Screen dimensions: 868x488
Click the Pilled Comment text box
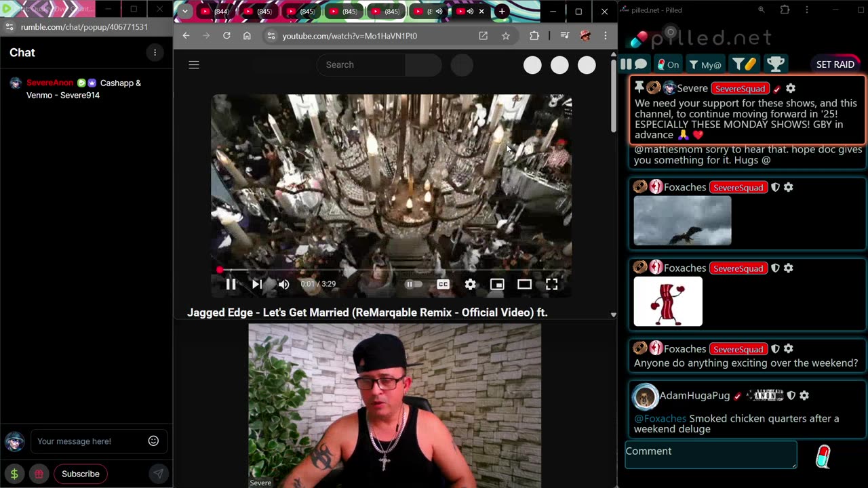711,455
